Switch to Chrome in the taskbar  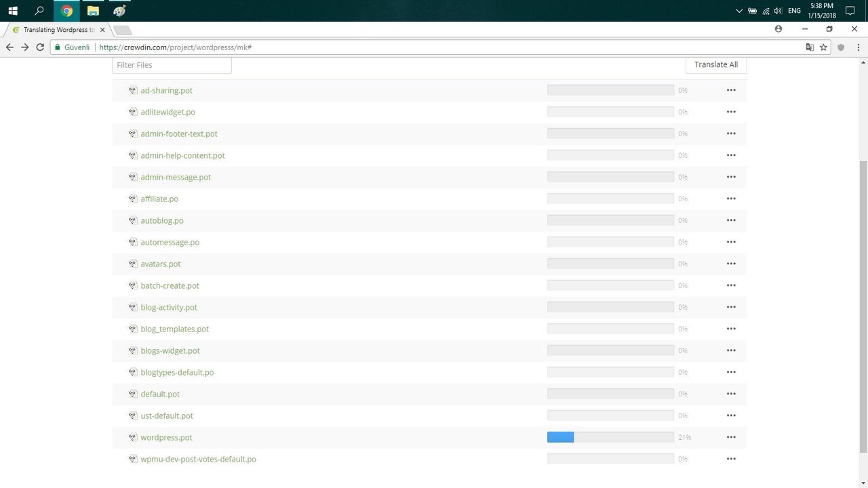[66, 11]
